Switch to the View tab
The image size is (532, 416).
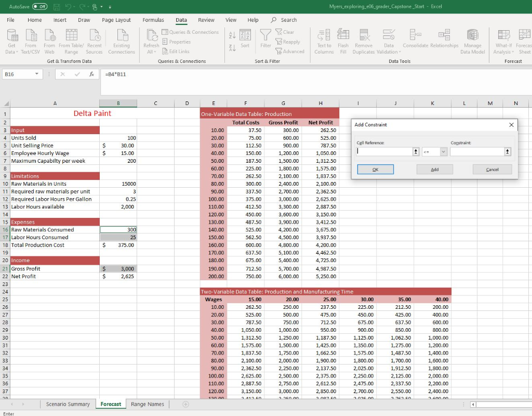[231, 20]
